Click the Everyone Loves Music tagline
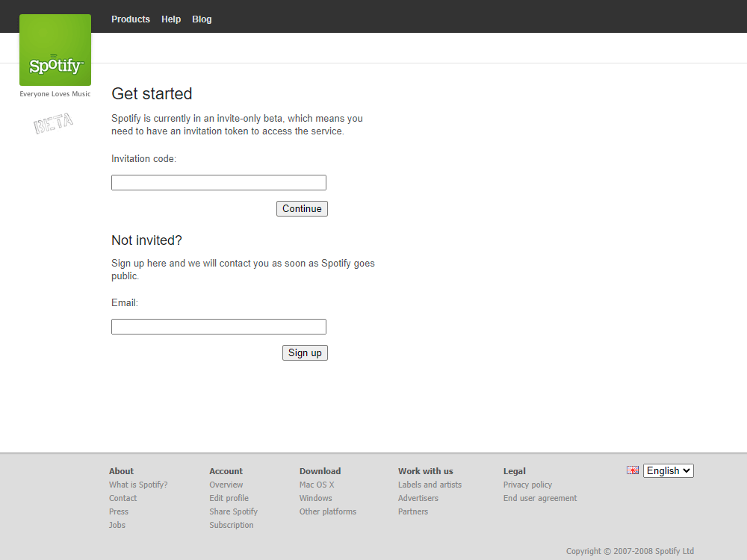The width and height of the screenshot is (747, 560). coord(55,94)
